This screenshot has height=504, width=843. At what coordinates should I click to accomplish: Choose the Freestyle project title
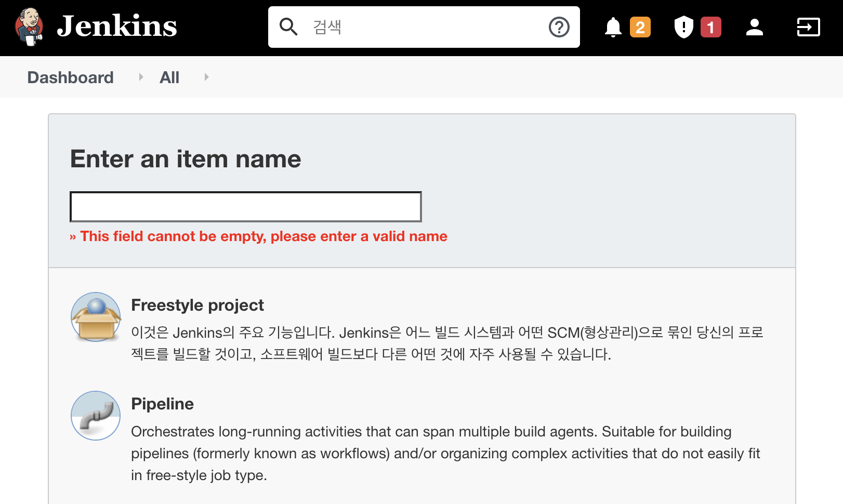[197, 305]
